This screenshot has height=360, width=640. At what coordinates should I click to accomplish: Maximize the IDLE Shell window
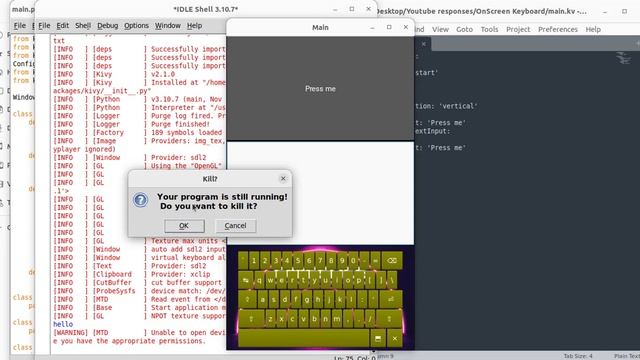(352, 9)
